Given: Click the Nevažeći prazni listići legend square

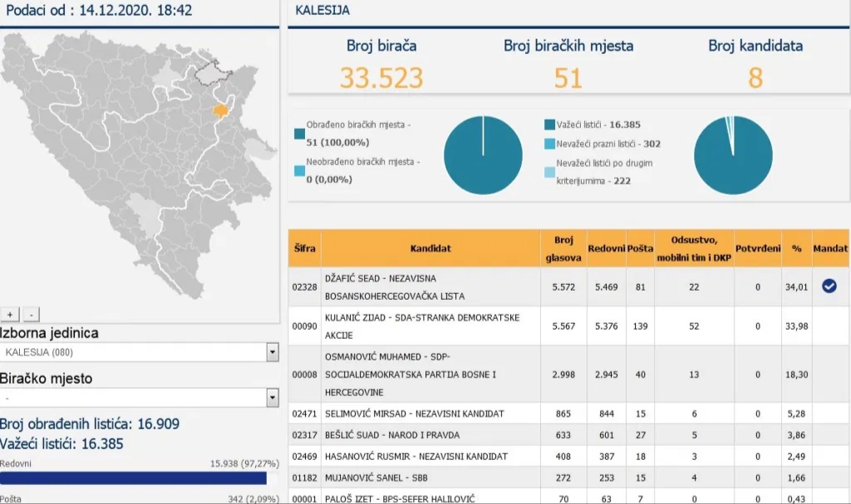Looking at the screenshot, I should [549, 144].
